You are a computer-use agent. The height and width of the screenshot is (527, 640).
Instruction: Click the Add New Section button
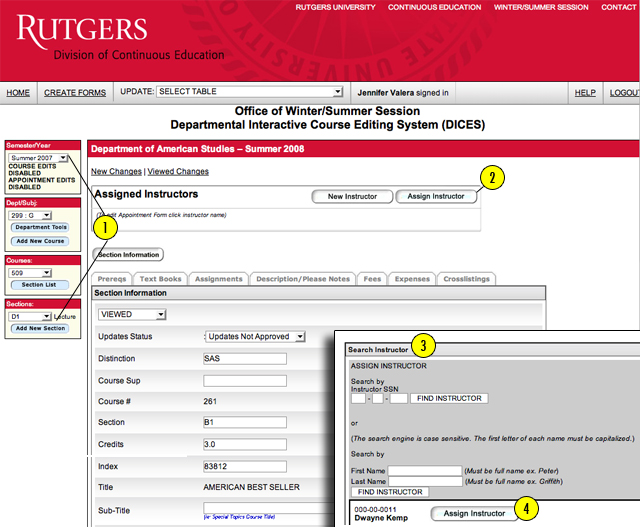pos(40,328)
